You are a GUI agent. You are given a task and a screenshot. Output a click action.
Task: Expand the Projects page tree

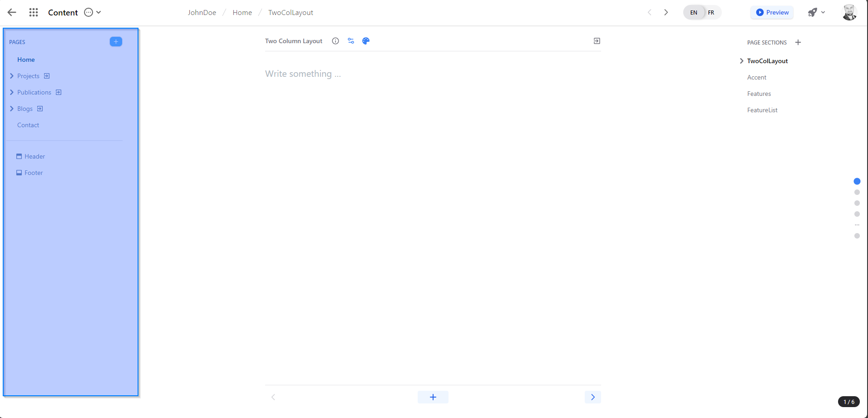12,76
